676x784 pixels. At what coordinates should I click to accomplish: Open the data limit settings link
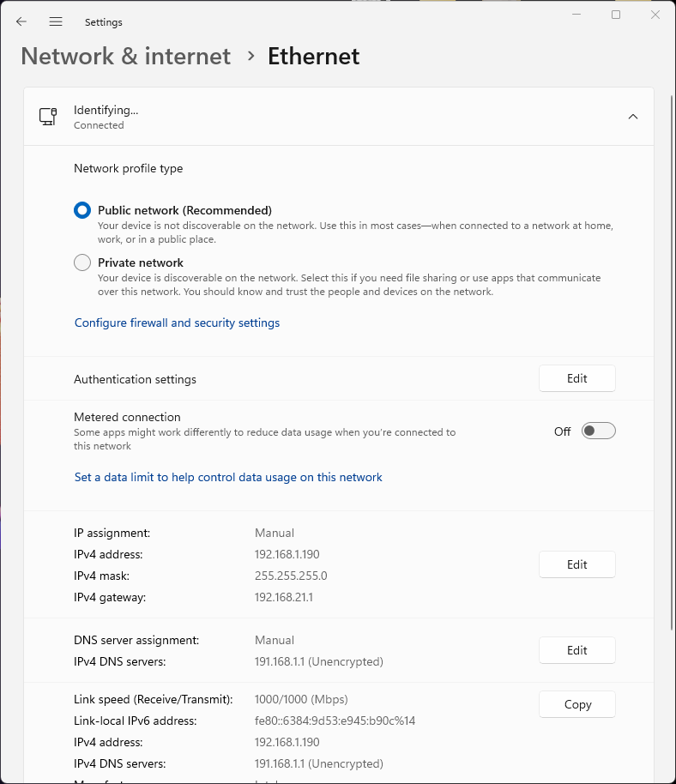(228, 477)
